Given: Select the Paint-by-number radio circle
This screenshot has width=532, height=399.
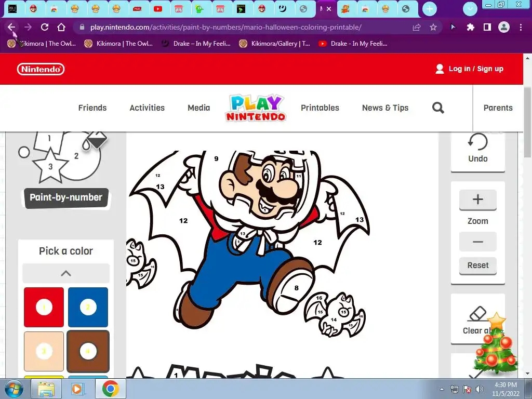Looking at the screenshot, I should point(24,152).
